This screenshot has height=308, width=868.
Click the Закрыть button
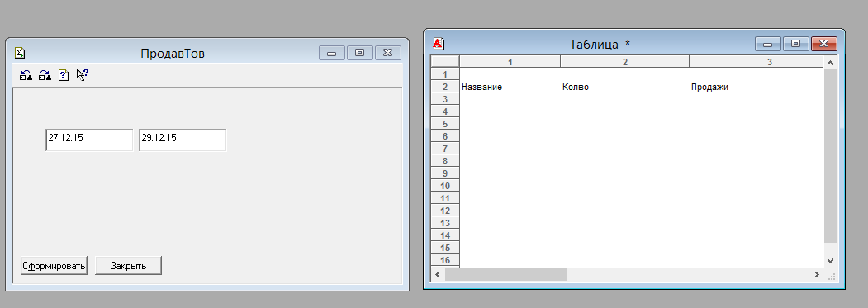click(128, 266)
